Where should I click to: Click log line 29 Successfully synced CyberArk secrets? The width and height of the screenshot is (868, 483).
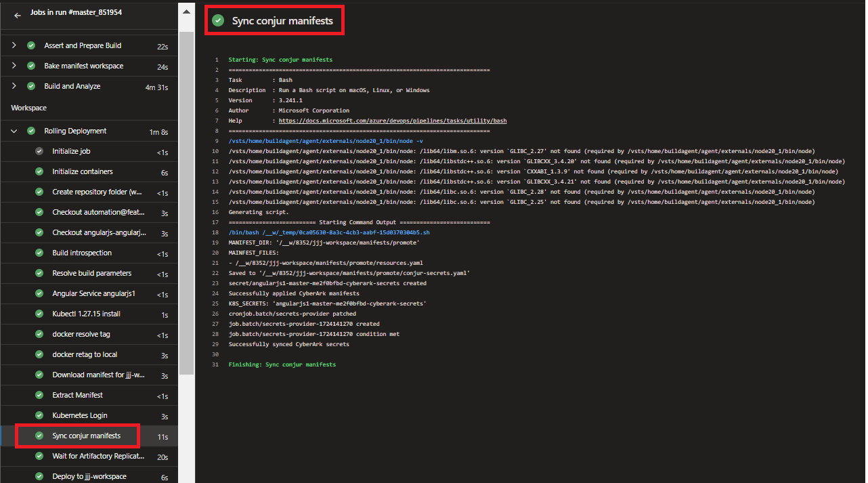pos(289,344)
